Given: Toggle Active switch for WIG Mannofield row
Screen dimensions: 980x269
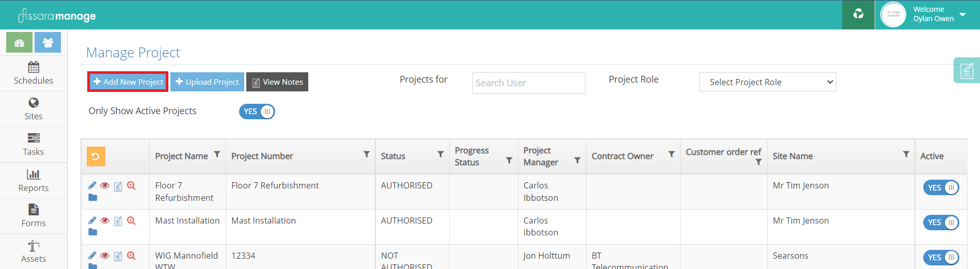Looking at the screenshot, I should click(941, 258).
